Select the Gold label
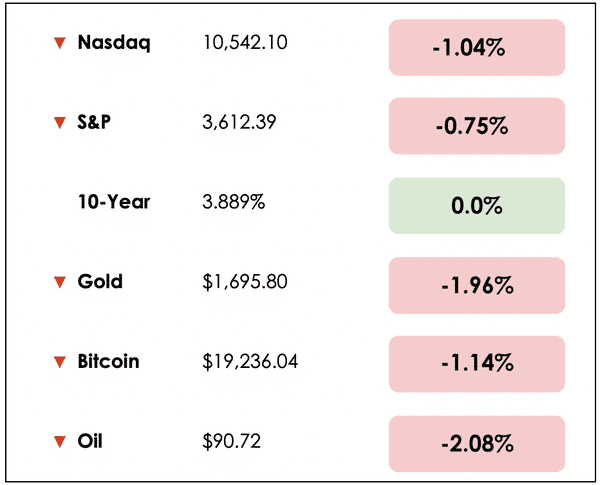The height and width of the screenshot is (485, 600). [x=100, y=282]
